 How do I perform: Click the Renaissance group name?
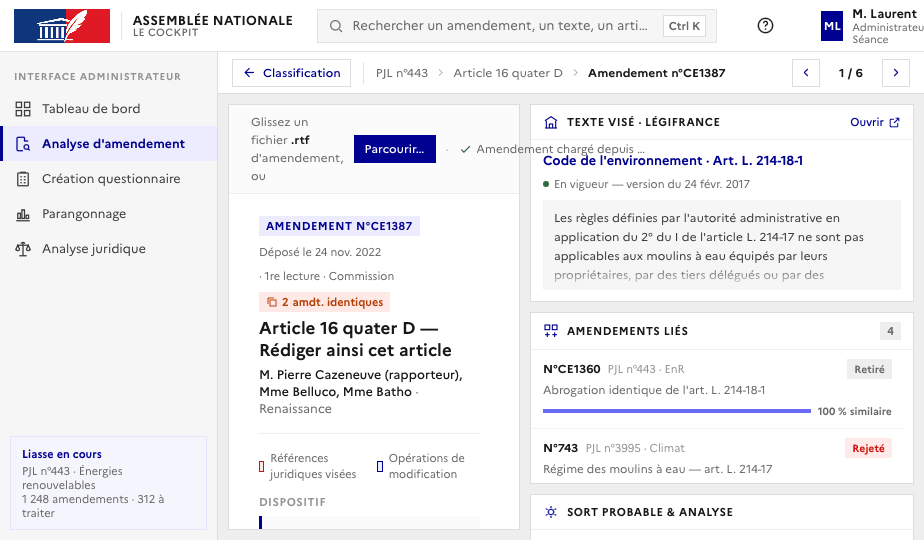point(295,409)
